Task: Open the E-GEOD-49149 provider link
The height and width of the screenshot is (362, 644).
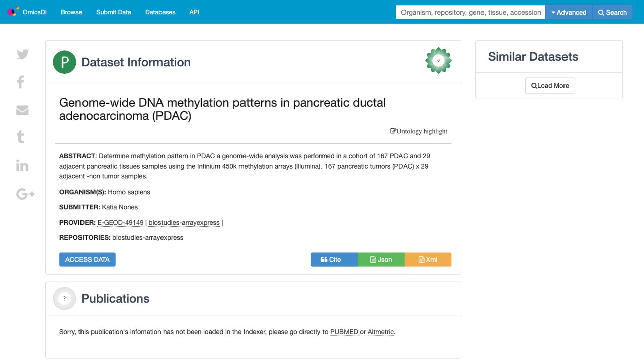Action: tap(120, 222)
